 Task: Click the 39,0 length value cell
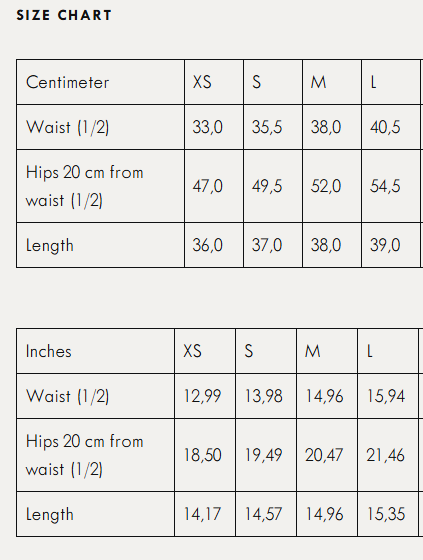[391, 245]
